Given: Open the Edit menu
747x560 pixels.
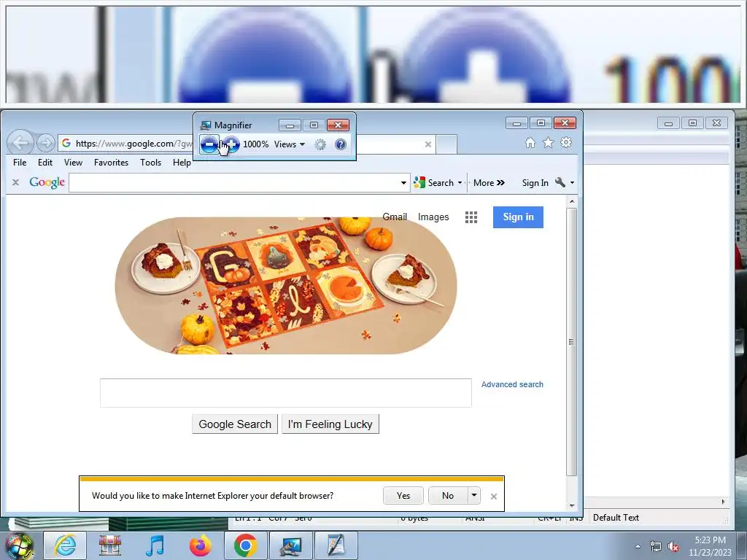Looking at the screenshot, I should [45, 163].
